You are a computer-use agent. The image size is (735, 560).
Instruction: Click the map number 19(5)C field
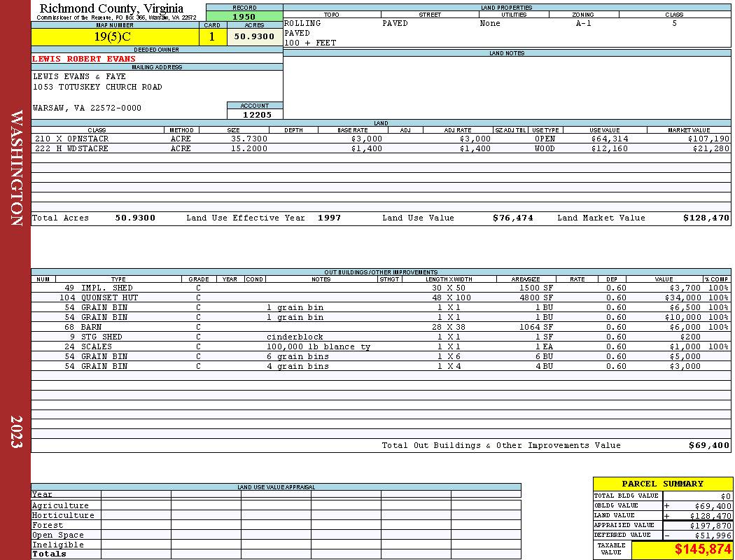pos(115,37)
